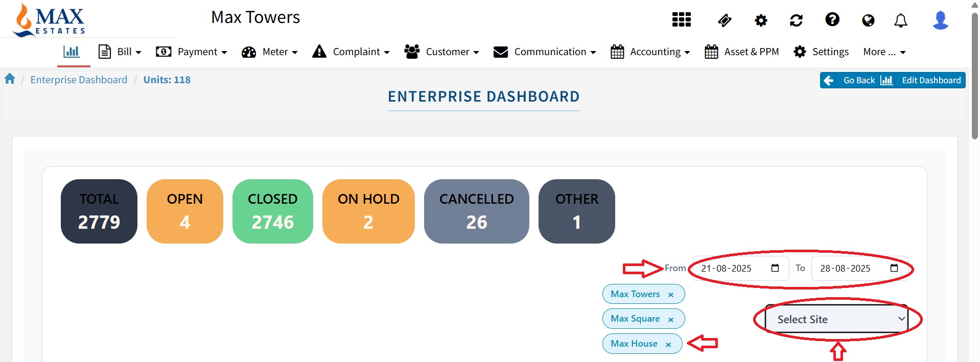Image resolution: width=980 pixels, height=362 pixels.
Task: Click the globe icon in header
Action: tap(868, 20)
